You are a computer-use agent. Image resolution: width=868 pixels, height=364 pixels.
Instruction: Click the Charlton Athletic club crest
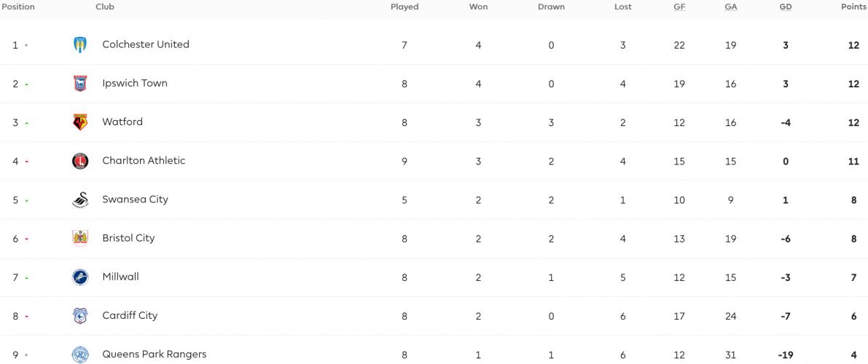click(x=80, y=161)
